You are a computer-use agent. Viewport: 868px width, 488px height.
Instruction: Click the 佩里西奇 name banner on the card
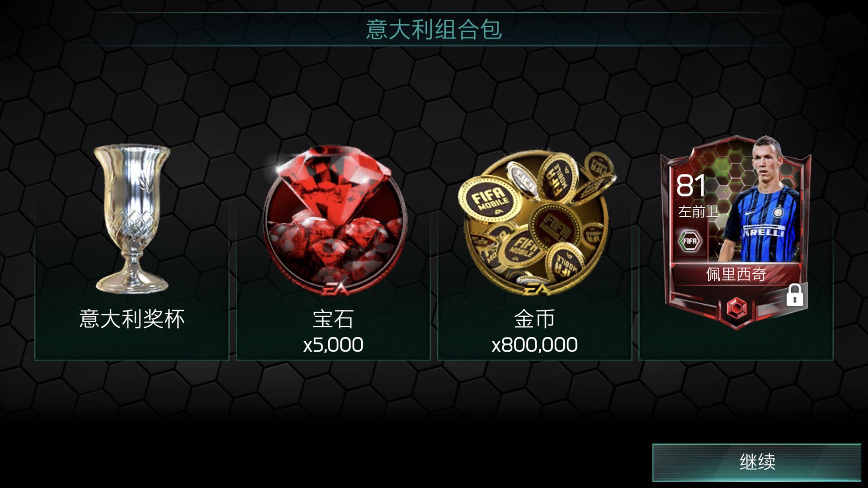point(736,274)
